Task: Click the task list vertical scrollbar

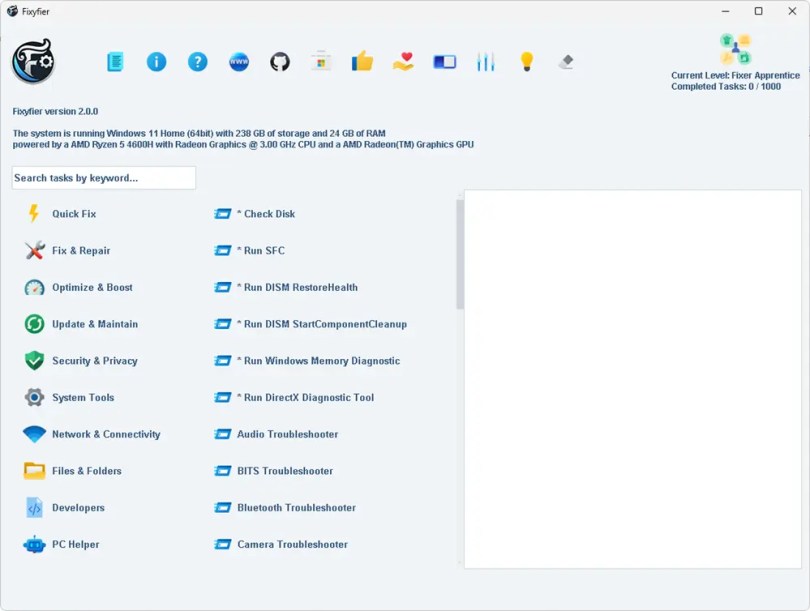Action: 460,255
